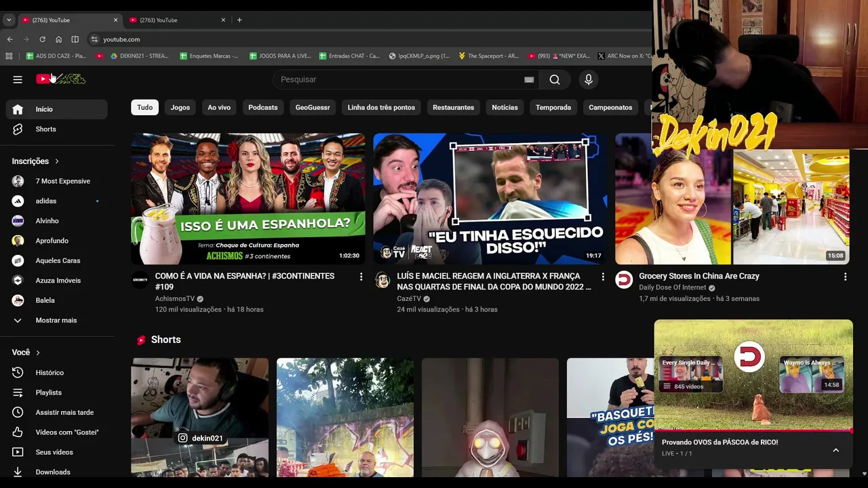Viewport: 868px width, 488px height.
Task: Expand the Inscrições section
Action: tap(36, 161)
